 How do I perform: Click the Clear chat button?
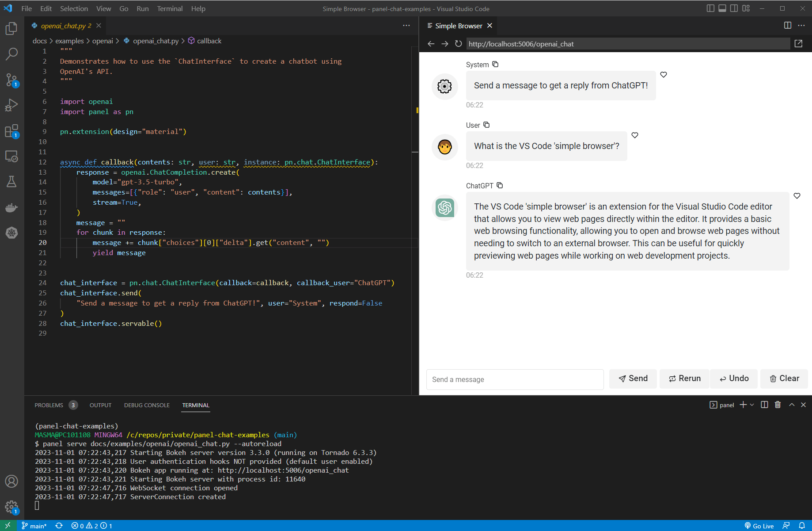[784, 379]
